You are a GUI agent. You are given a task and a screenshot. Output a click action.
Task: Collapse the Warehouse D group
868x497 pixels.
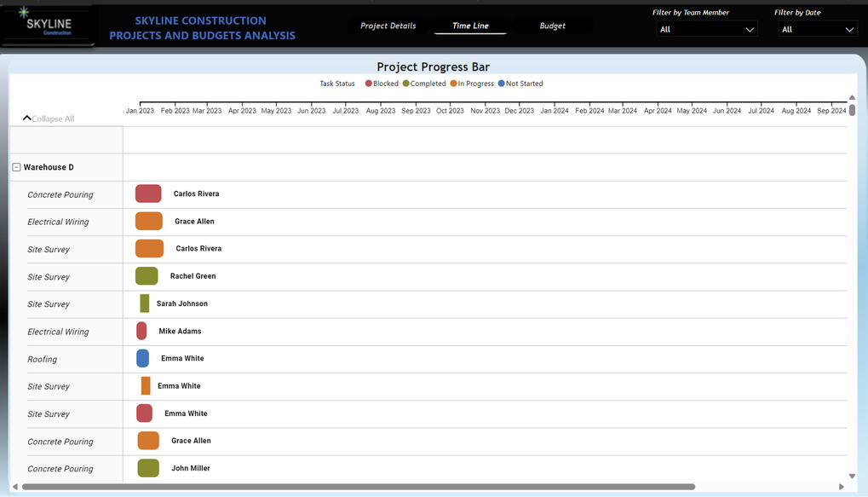(x=16, y=168)
